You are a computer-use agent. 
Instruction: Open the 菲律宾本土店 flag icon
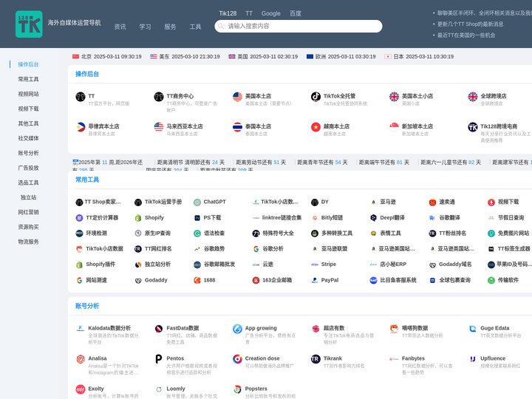click(81, 127)
